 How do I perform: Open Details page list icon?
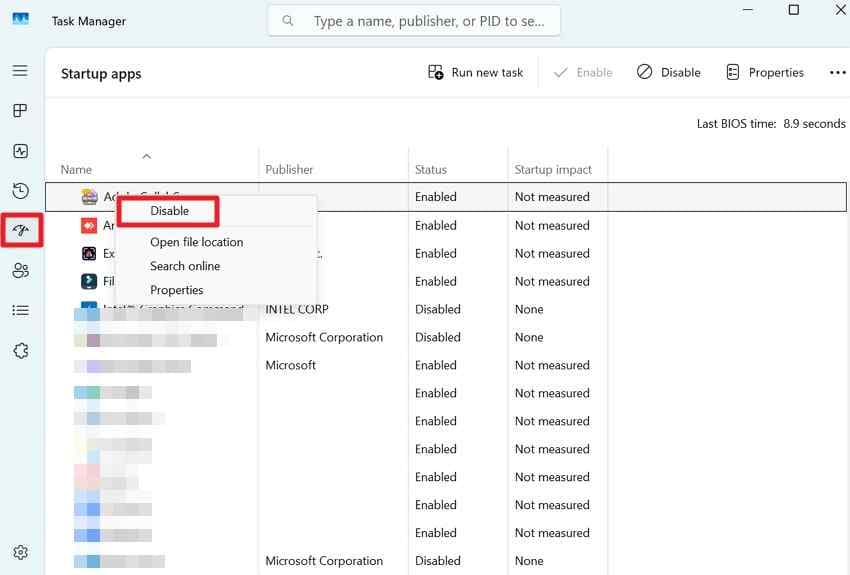point(20,310)
